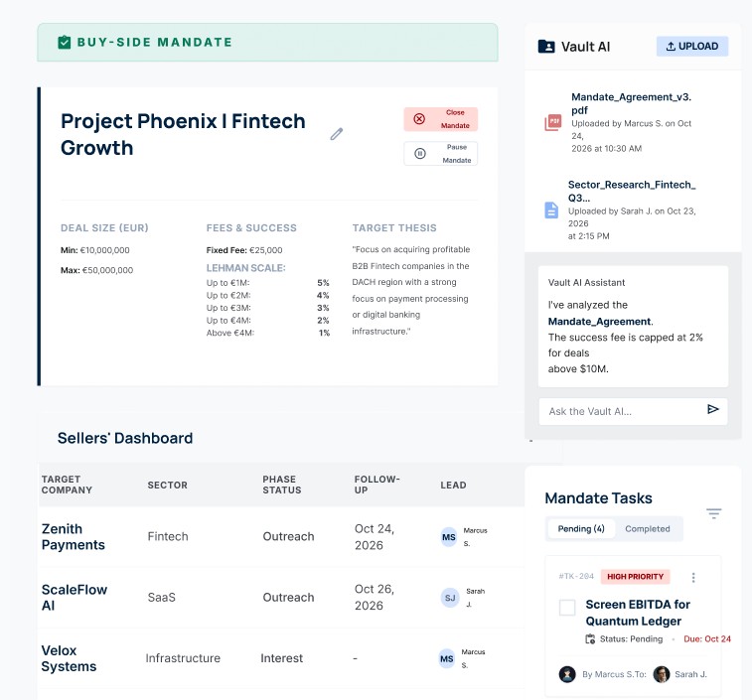Click the Oct 26, 2026 follow-up date
Image resolution: width=752 pixels, height=700 pixels.
375,598
